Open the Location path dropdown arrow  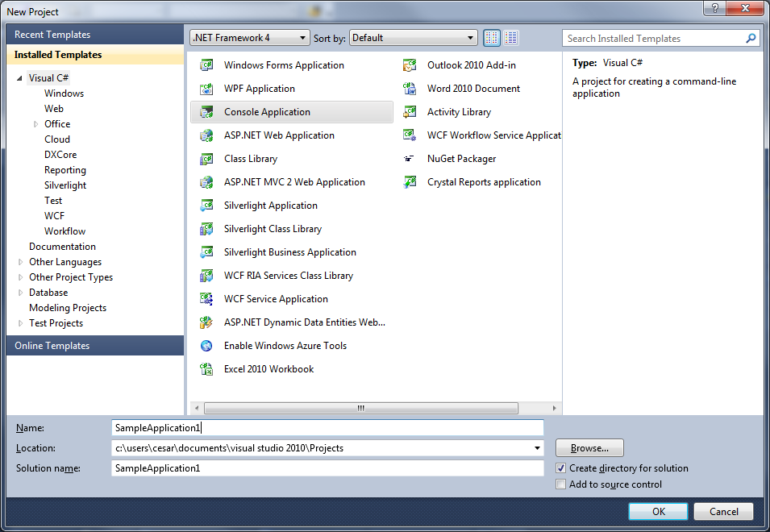[537, 448]
